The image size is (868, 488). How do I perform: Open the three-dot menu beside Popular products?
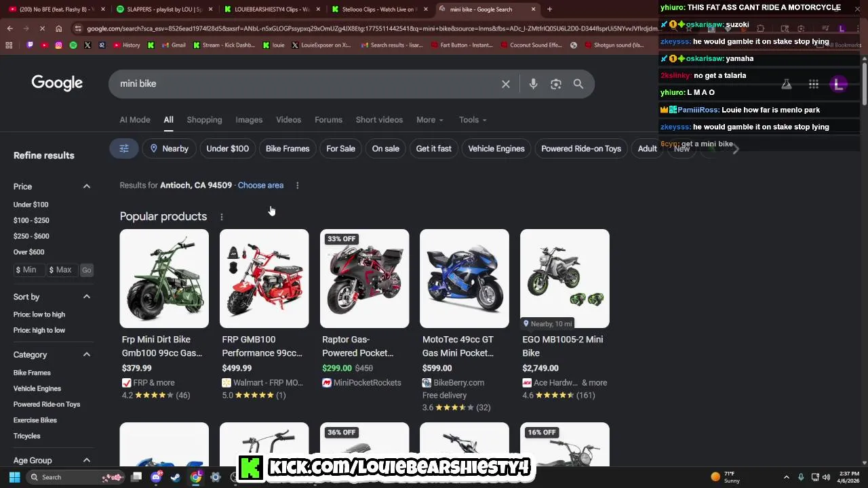[221, 217]
